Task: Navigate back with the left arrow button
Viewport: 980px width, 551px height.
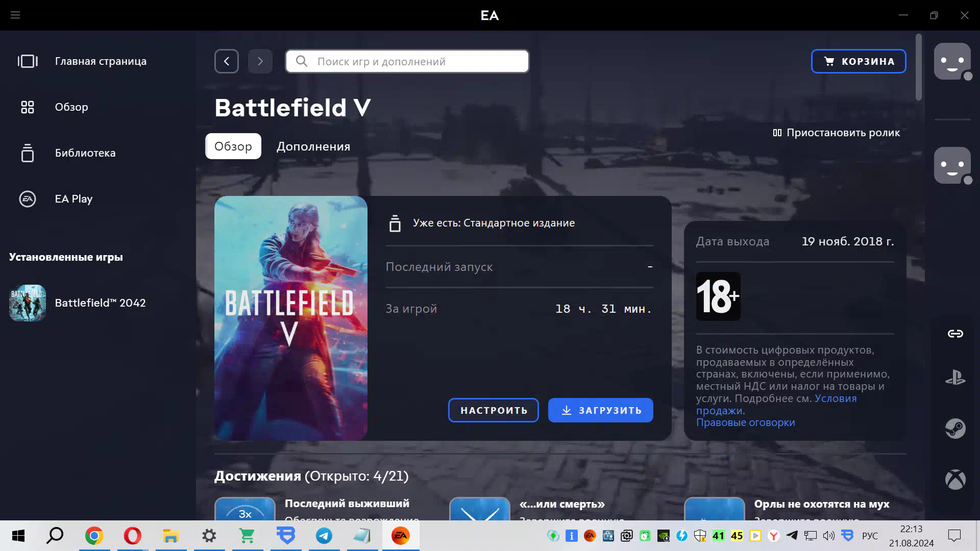Action: point(227,61)
